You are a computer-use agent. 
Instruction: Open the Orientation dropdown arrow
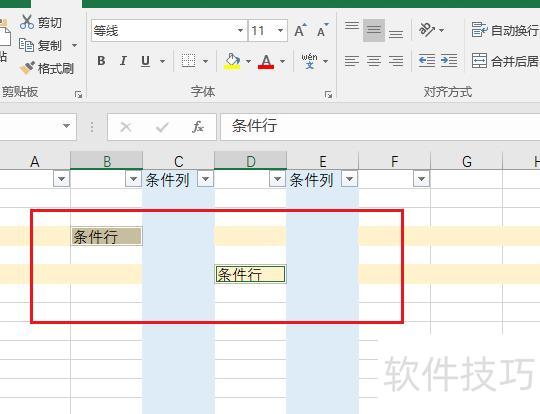[441, 30]
